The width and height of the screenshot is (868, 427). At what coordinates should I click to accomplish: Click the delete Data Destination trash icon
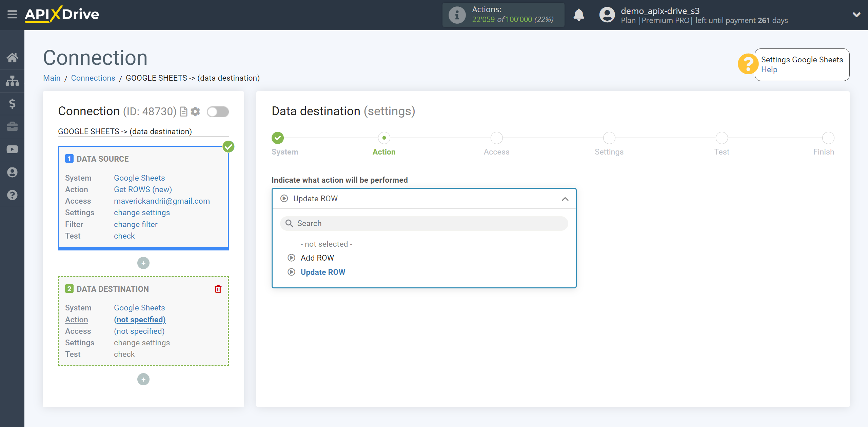(219, 289)
